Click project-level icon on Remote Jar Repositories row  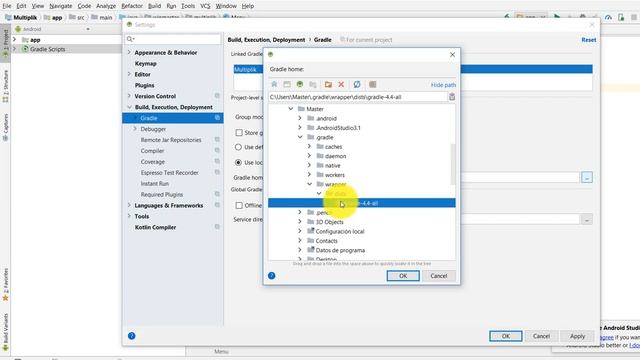point(217,140)
